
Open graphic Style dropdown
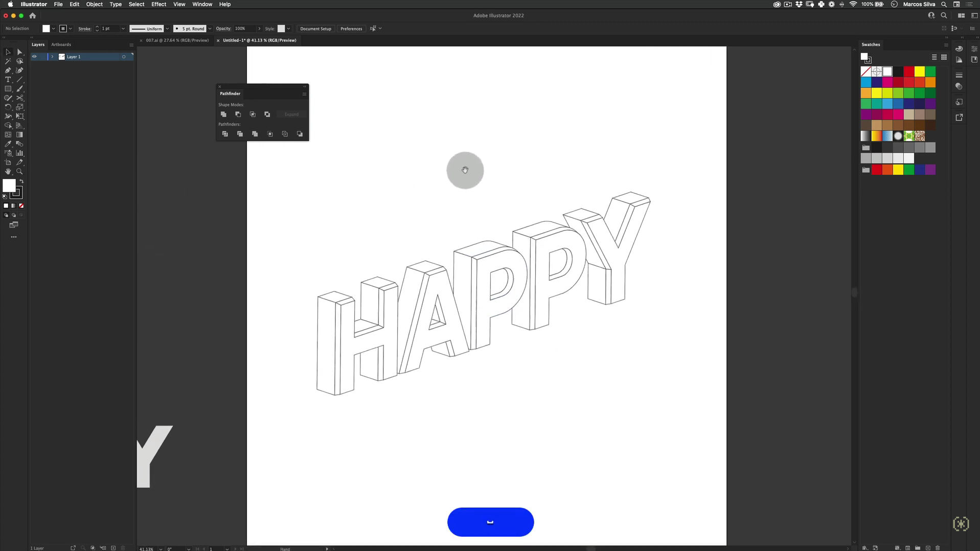288,29
